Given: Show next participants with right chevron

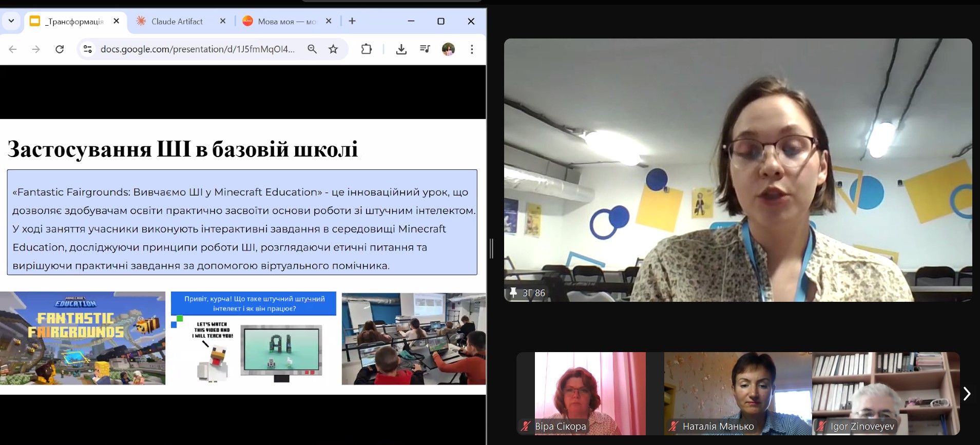Looking at the screenshot, I should coord(967,394).
